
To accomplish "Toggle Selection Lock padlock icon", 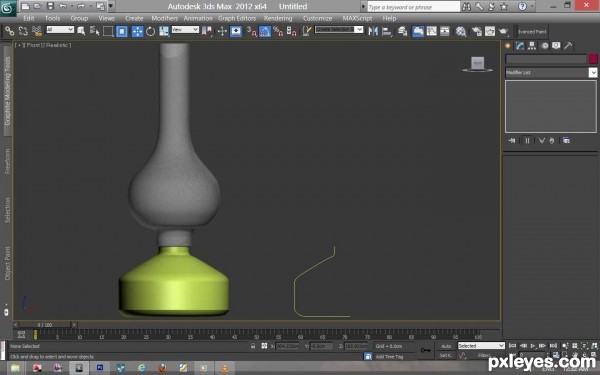I will coord(253,346).
